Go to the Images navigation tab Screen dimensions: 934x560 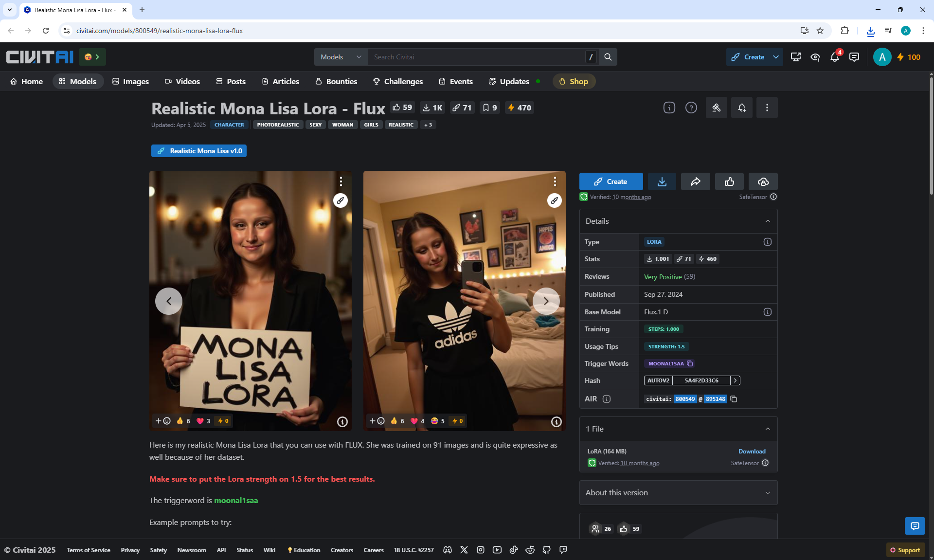pyautogui.click(x=130, y=81)
